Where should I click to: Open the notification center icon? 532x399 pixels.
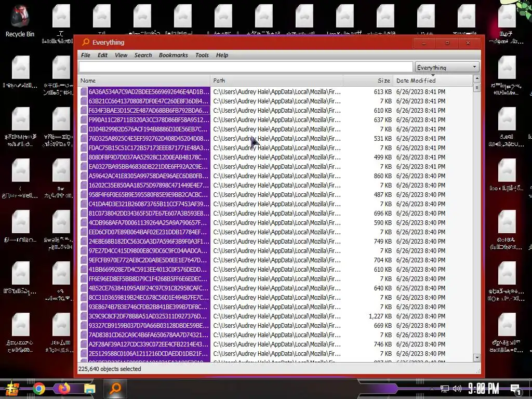[x=516, y=390]
